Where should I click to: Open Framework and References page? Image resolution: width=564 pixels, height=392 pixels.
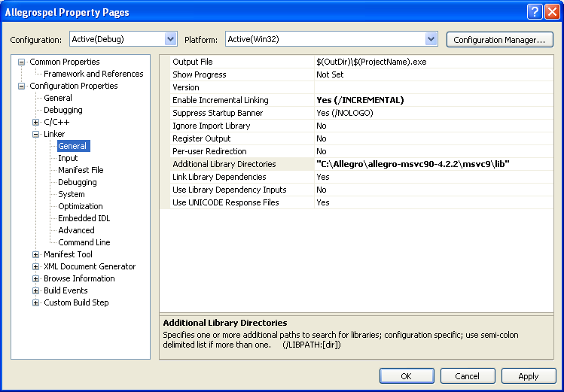(x=93, y=74)
